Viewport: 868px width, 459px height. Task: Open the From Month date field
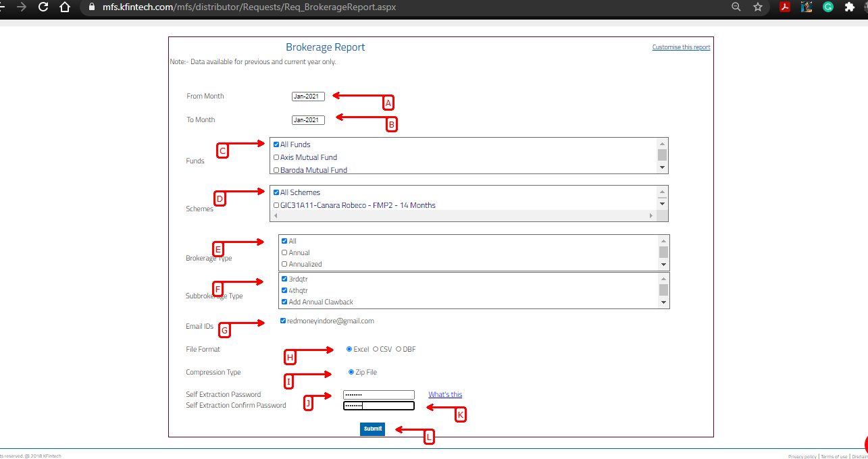click(x=308, y=97)
